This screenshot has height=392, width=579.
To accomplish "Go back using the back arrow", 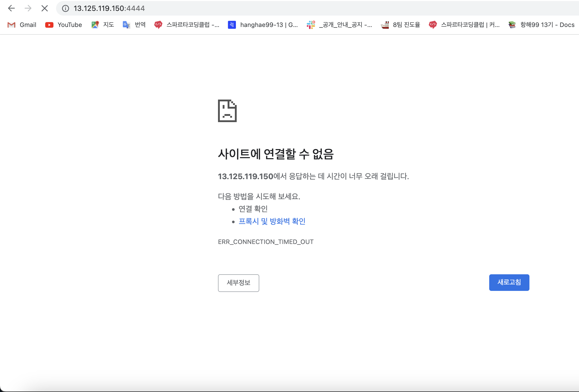I will point(11,9).
